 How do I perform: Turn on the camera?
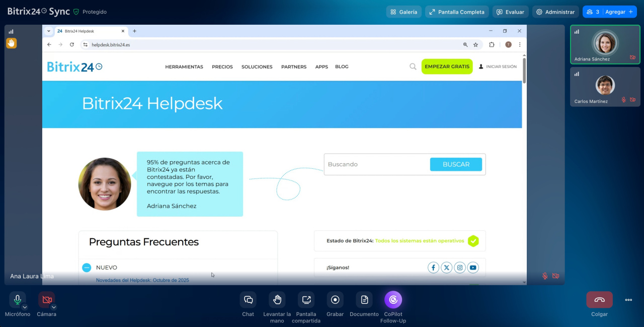pos(47,299)
